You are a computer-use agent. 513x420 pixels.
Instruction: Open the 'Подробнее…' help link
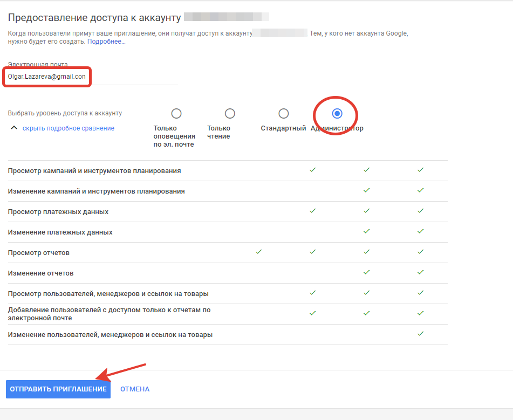pos(106,42)
